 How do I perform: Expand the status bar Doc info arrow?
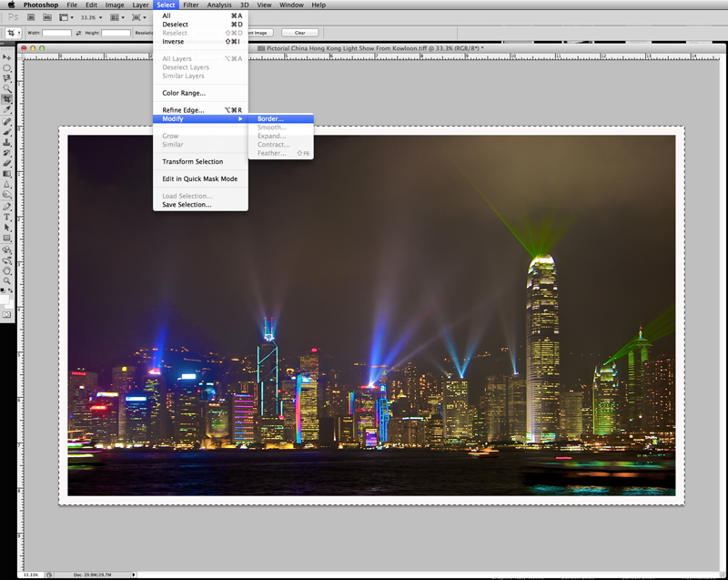coord(134,575)
